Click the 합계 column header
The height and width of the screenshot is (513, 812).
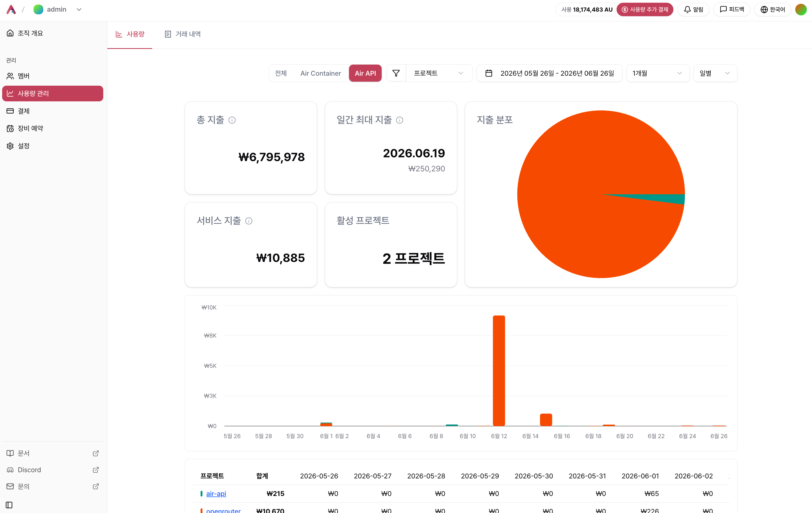coord(262,476)
